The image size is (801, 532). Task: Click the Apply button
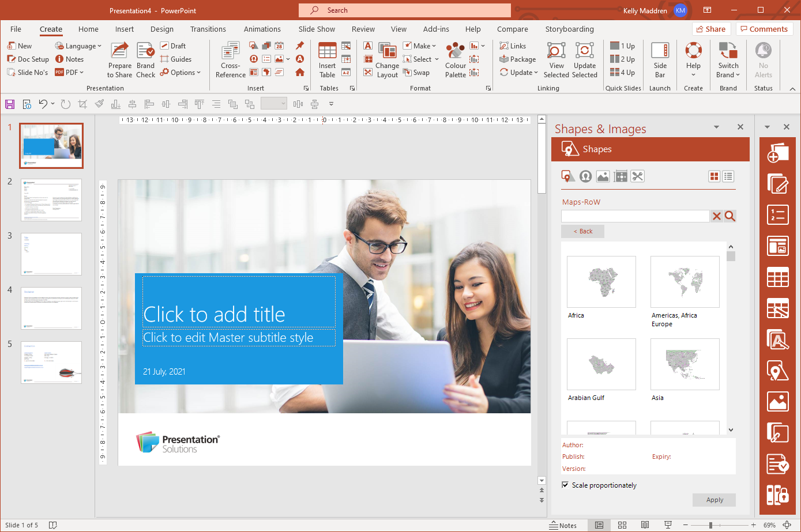pyautogui.click(x=714, y=500)
